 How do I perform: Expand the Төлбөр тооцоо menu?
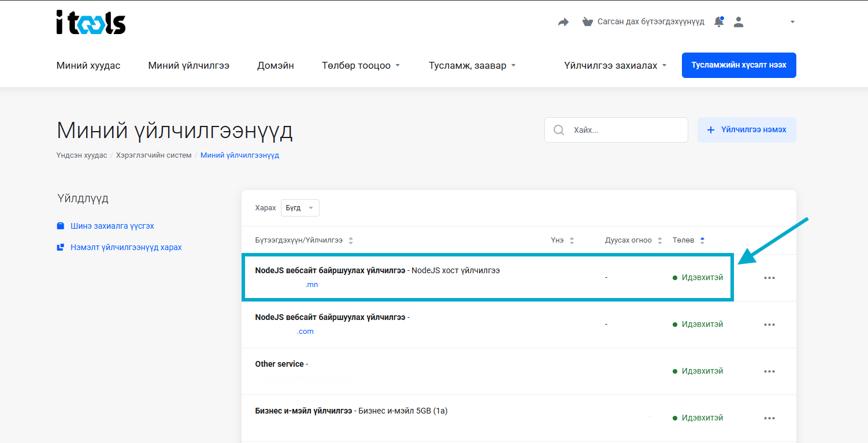361,66
